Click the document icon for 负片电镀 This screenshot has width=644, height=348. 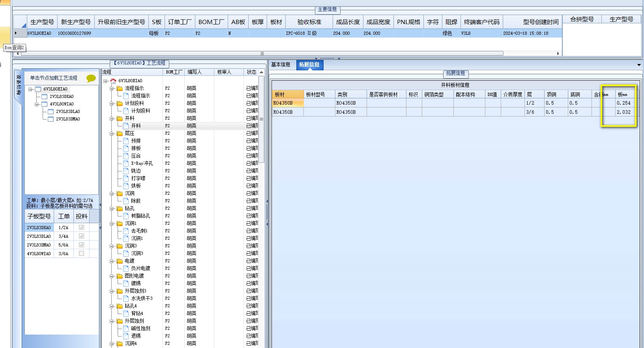coord(126,268)
